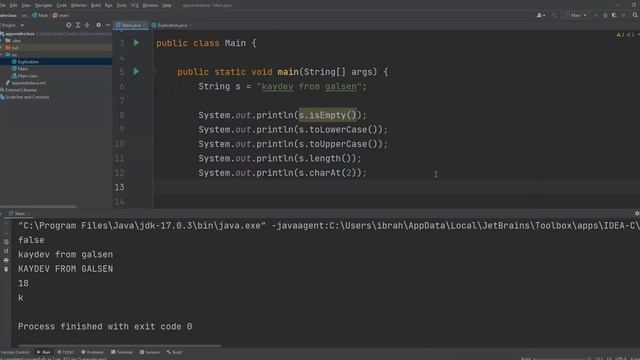Open the Navigate menu
Screen dimensions: 640x360
coord(43,5)
